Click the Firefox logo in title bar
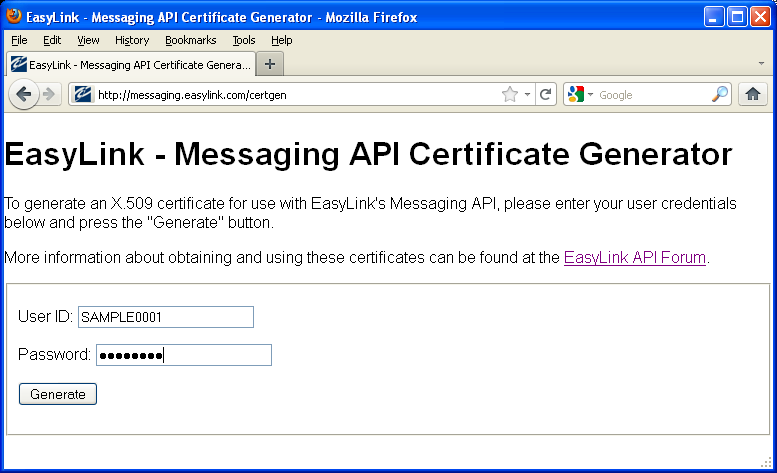This screenshot has width=777, height=473. point(14,16)
